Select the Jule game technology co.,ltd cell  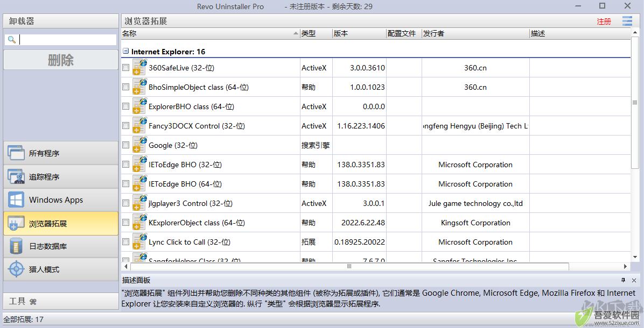[x=475, y=203]
